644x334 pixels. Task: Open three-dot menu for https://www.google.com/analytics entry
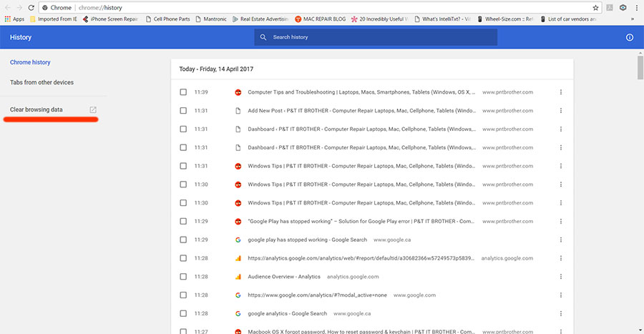pyautogui.click(x=560, y=295)
